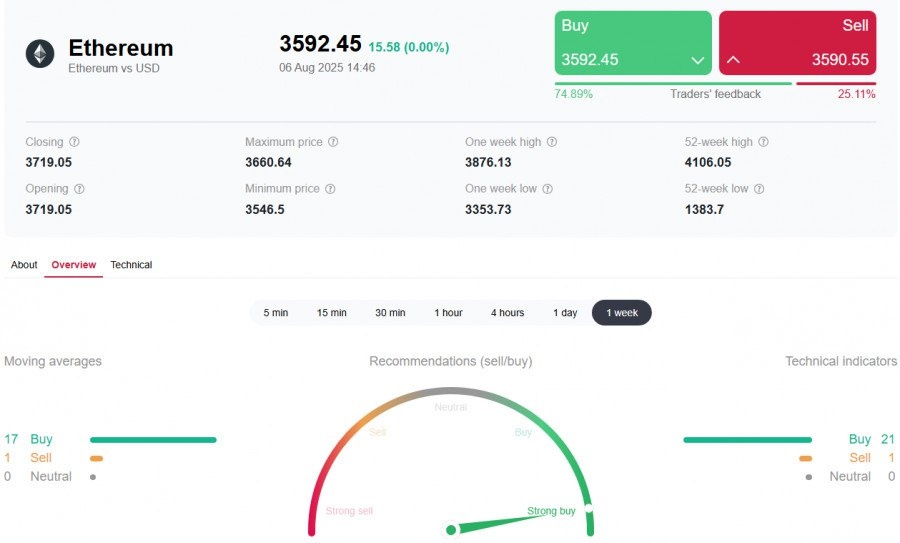Click the Traders' feedback label

coord(715,94)
